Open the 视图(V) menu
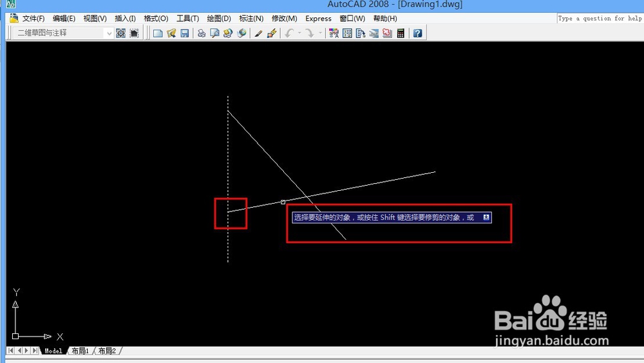Screen dimensions: 644x363 click(95, 19)
